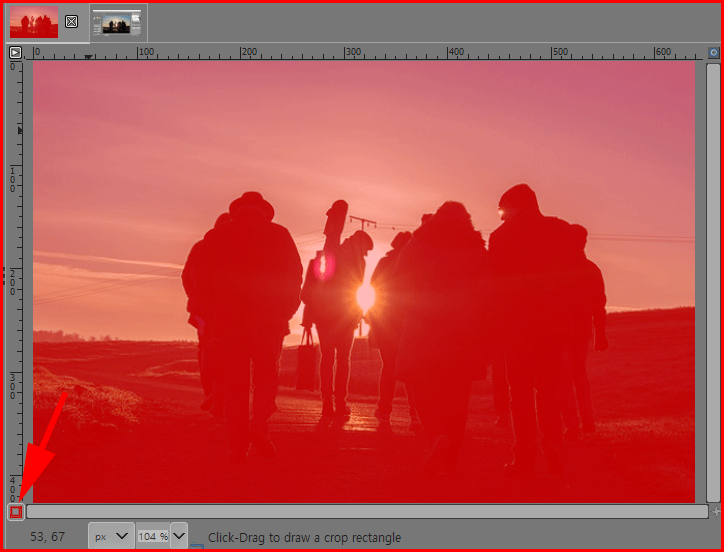The height and width of the screenshot is (552, 724).
Task: Open the px unit dropdown
Action: point(111,536)
